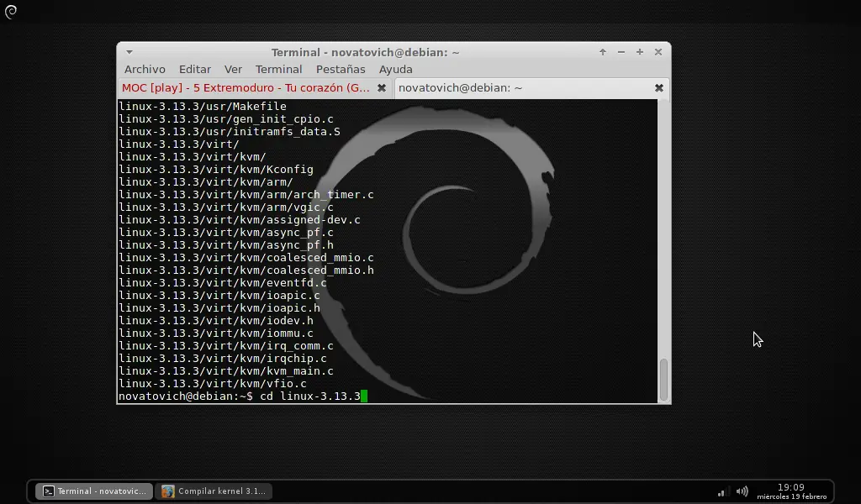Viewport: 861px width, 504px height.
Task: Open the Editar menu
Action: click(195, 69)
